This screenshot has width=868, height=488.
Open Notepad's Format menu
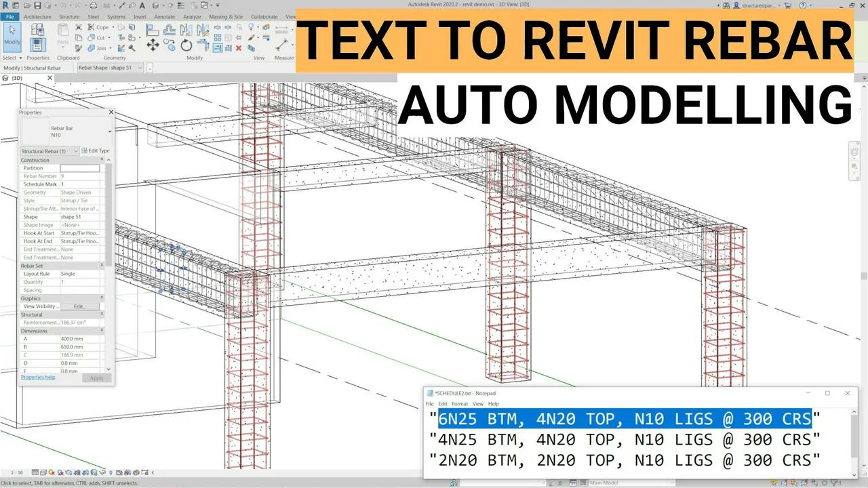pos(460,403)
